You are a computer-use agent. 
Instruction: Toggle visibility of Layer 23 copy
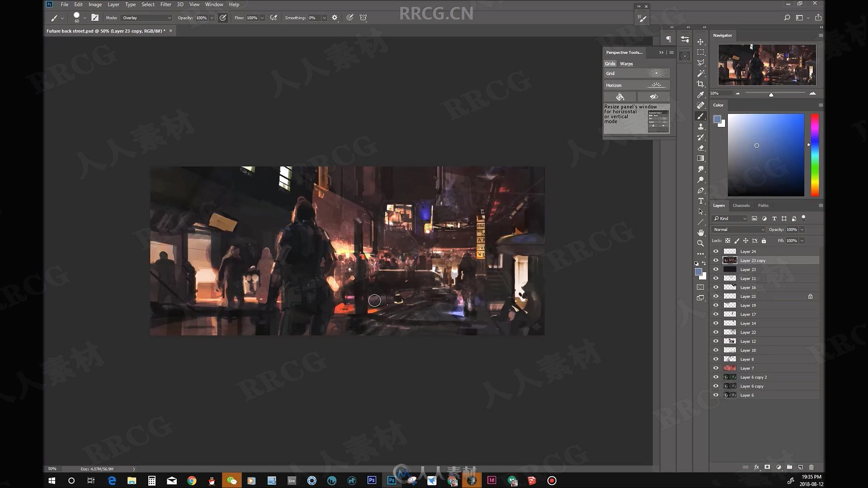coord(716,260)
